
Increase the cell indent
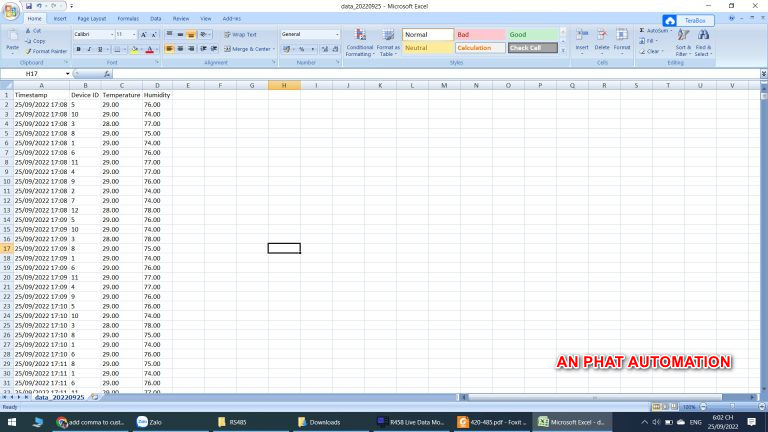tap(214, 49)
